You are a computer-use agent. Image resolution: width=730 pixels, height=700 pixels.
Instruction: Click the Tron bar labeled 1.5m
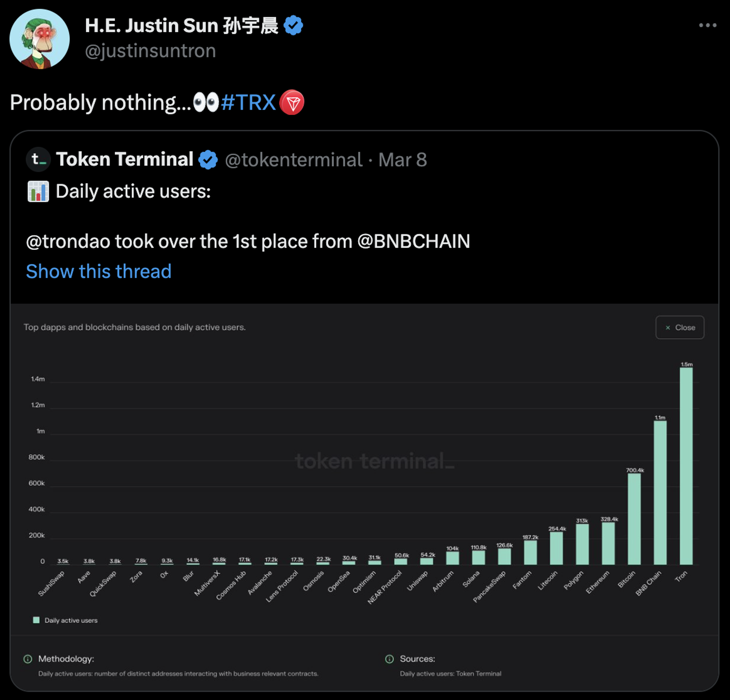tap(686, 466)
